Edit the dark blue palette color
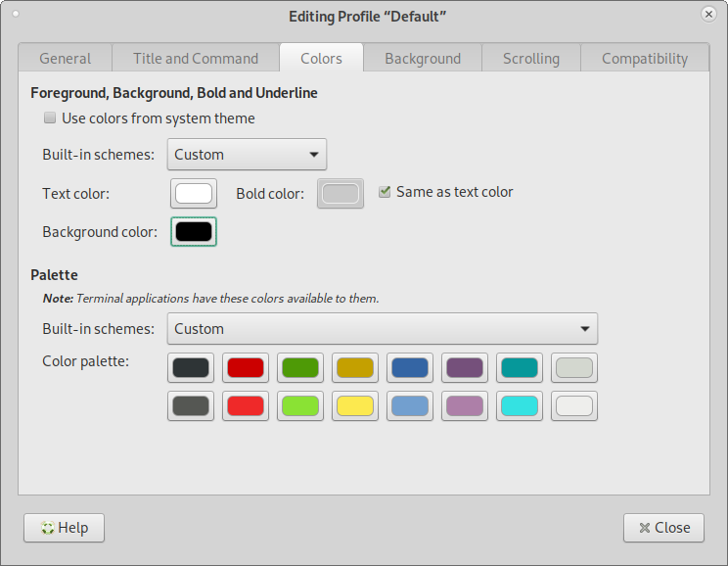 click(410, 367)
